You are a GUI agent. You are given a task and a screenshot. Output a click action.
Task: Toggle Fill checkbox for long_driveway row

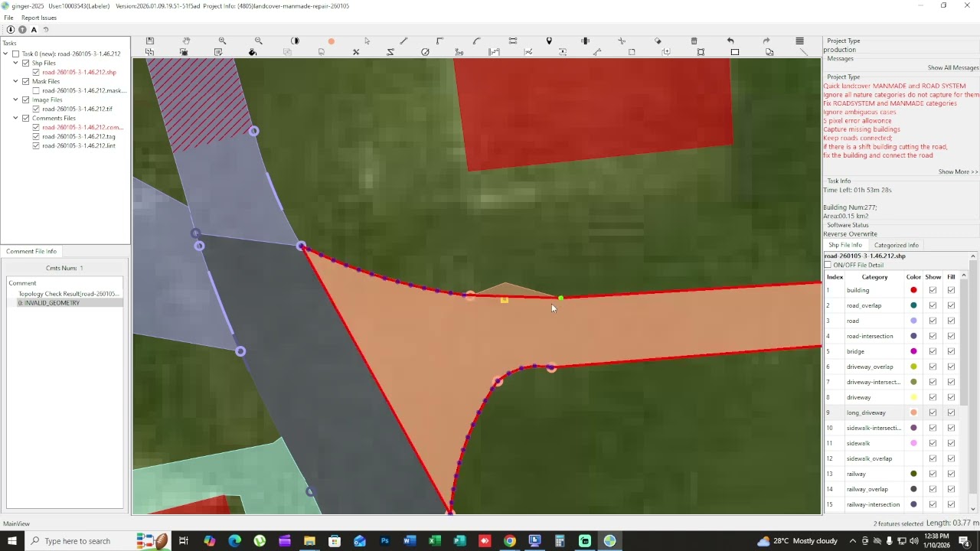click(951, 412)
